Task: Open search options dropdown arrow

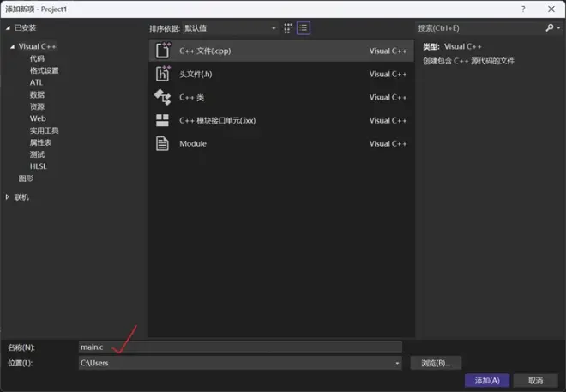Action: tap(558, 27)
